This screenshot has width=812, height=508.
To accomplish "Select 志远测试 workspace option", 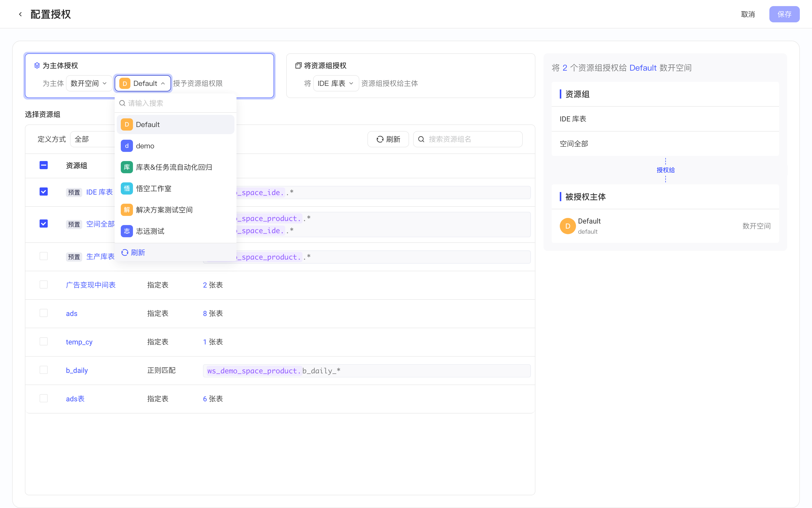I will pos(176,231).
